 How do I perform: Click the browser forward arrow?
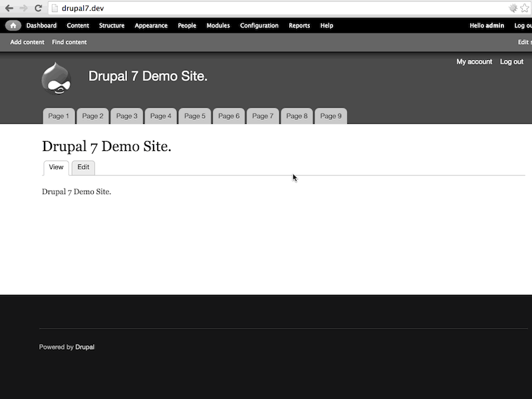(21, 8)
